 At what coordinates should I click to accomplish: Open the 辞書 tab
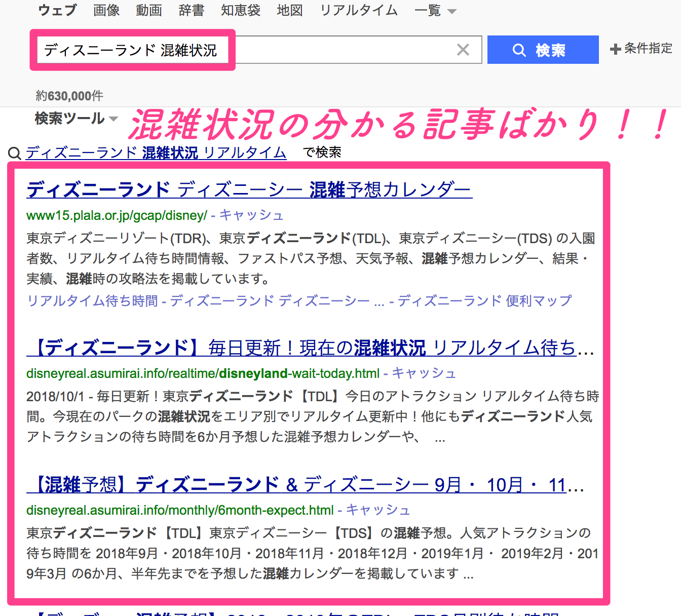pyautogui.click(x=192, y=10)
